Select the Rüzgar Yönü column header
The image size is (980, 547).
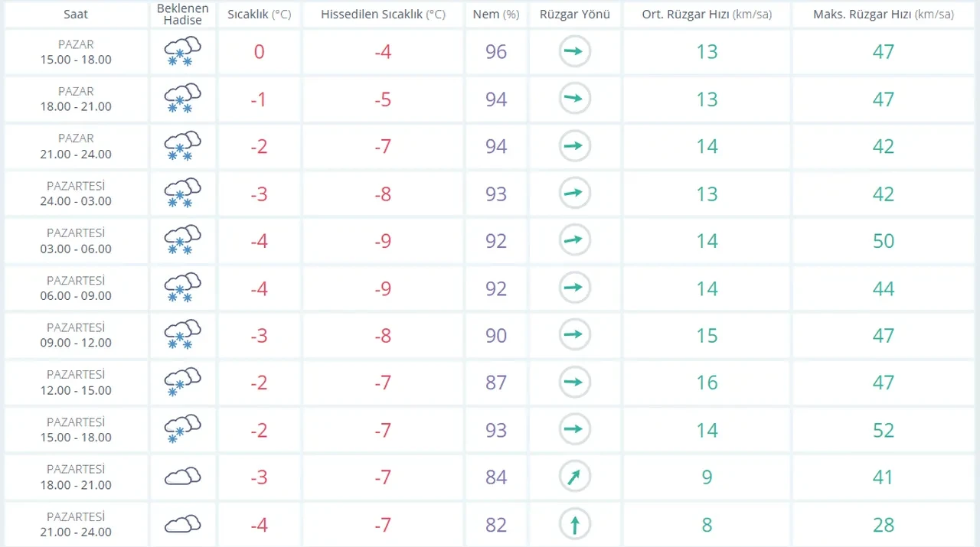tap(574, 15)
